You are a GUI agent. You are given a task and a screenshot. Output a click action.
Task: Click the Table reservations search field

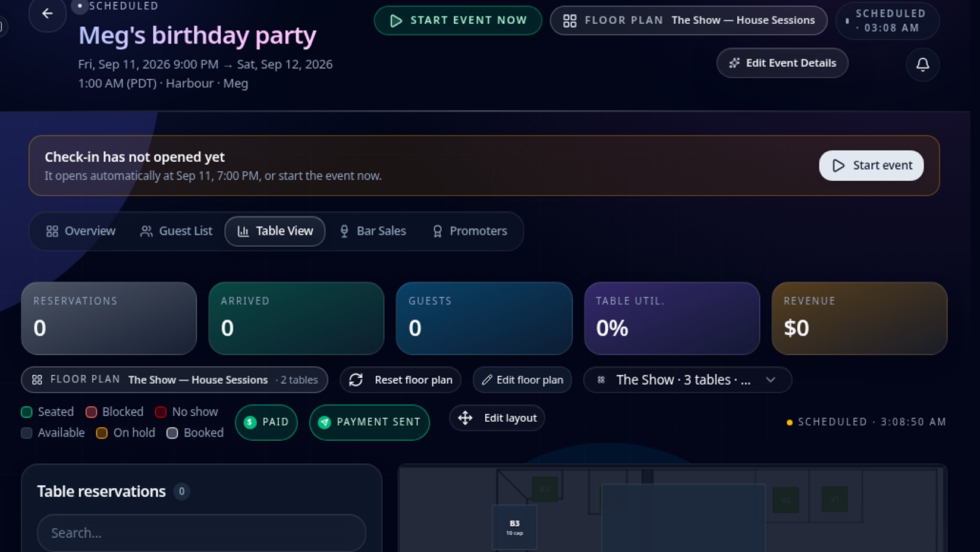click(x=202, y=533)
